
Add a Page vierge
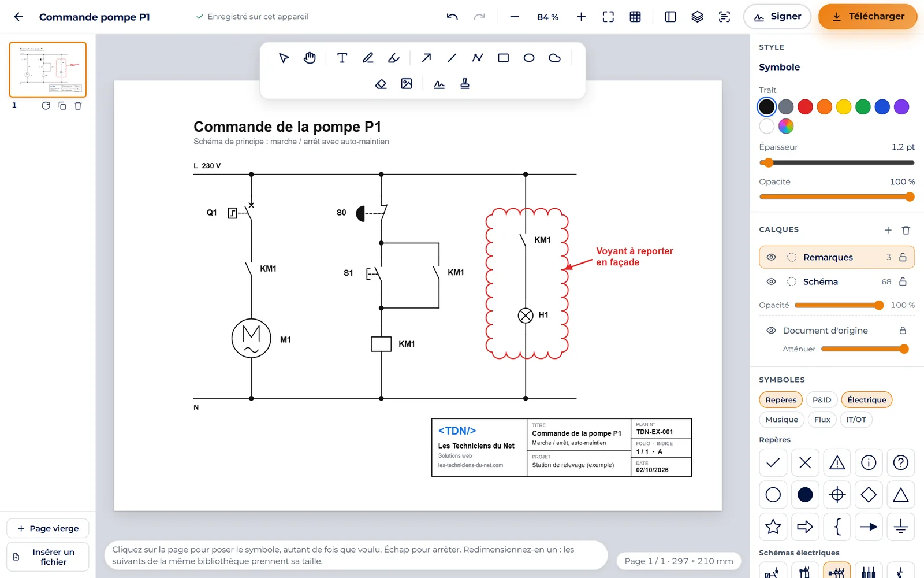(x=47, y=528)
